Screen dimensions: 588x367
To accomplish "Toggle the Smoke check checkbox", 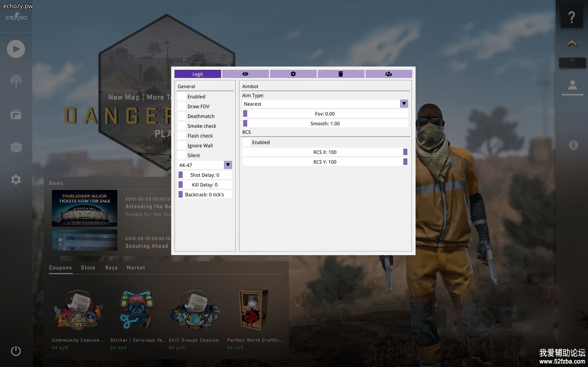I will click(182, 126).
